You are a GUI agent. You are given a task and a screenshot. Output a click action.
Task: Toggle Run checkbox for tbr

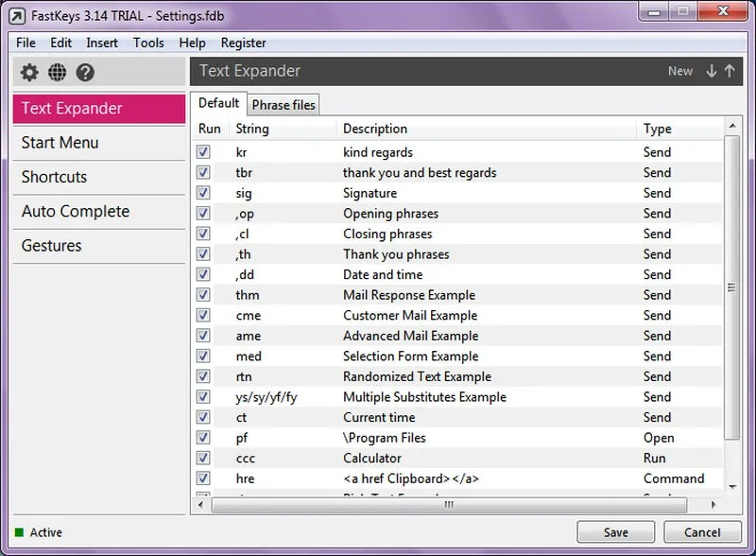click(x=203, y=172)
